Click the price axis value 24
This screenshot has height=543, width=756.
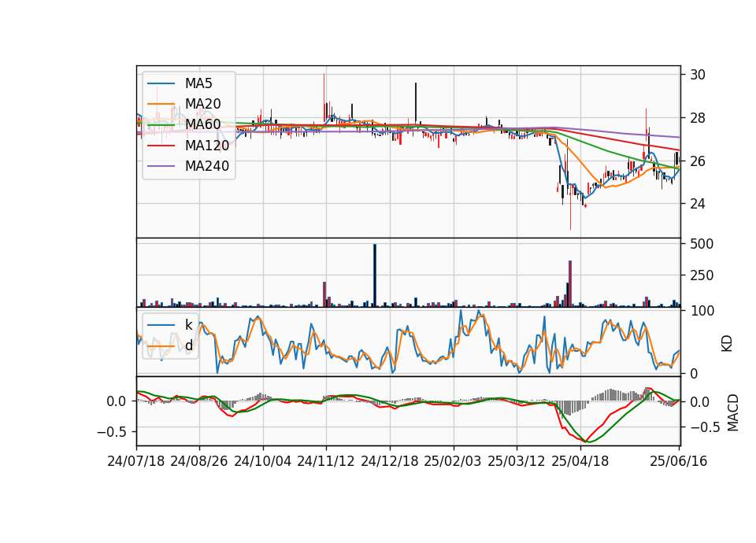click(x=698, y=204)
